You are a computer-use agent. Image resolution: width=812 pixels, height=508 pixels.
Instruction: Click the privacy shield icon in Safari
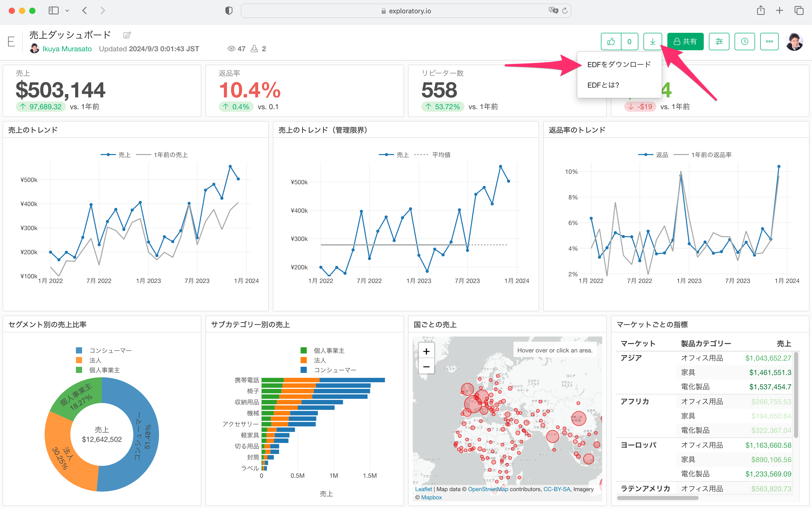tap(229, 11)
